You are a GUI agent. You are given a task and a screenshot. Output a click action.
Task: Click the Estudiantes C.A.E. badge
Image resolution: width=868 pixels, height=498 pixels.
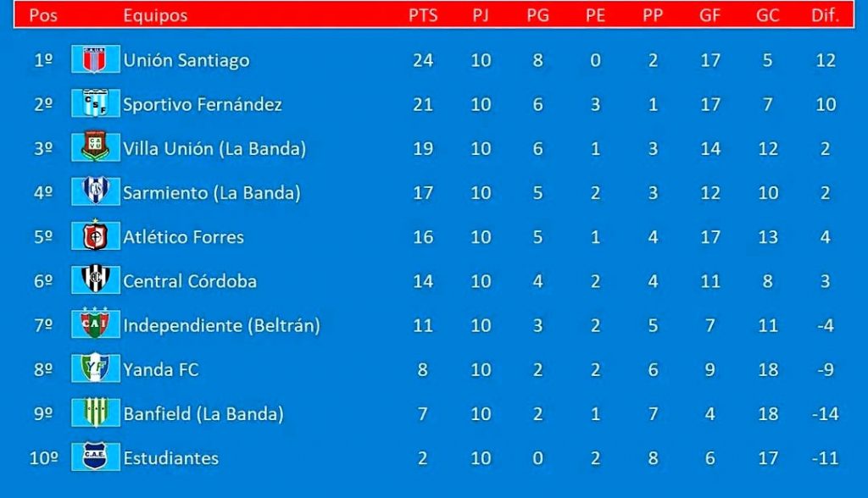point(95,456)
